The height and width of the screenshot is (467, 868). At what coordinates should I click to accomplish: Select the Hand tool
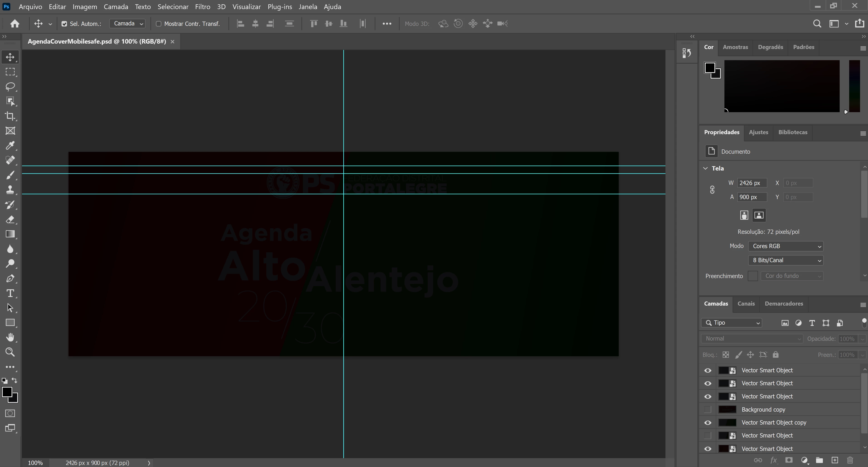[10, 338]
